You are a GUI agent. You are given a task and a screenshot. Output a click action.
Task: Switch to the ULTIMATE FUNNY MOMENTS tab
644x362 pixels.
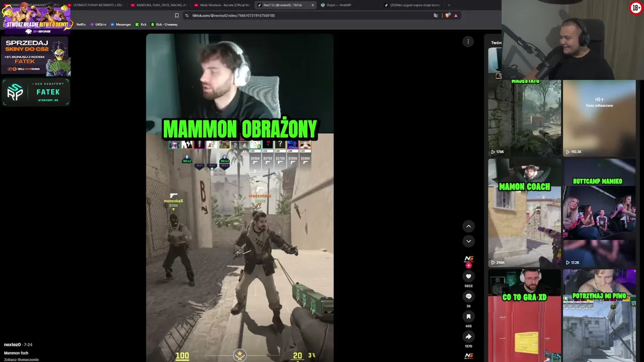[95, 5]
